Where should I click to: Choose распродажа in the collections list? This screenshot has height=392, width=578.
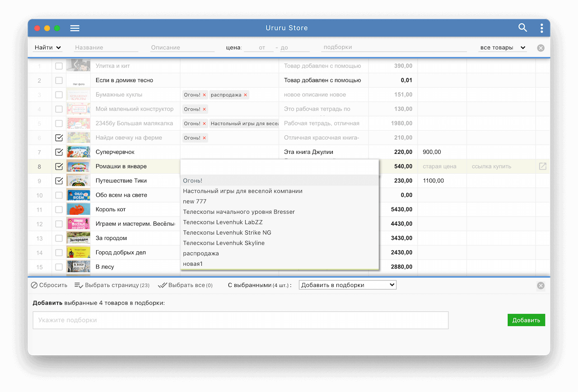point(201,253)
